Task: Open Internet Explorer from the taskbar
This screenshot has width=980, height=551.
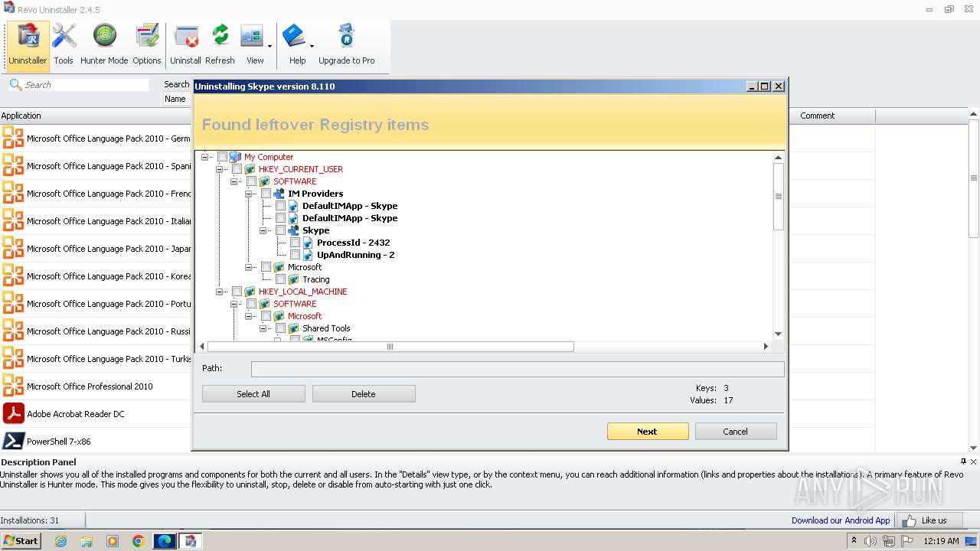Action: coord(60,541)
